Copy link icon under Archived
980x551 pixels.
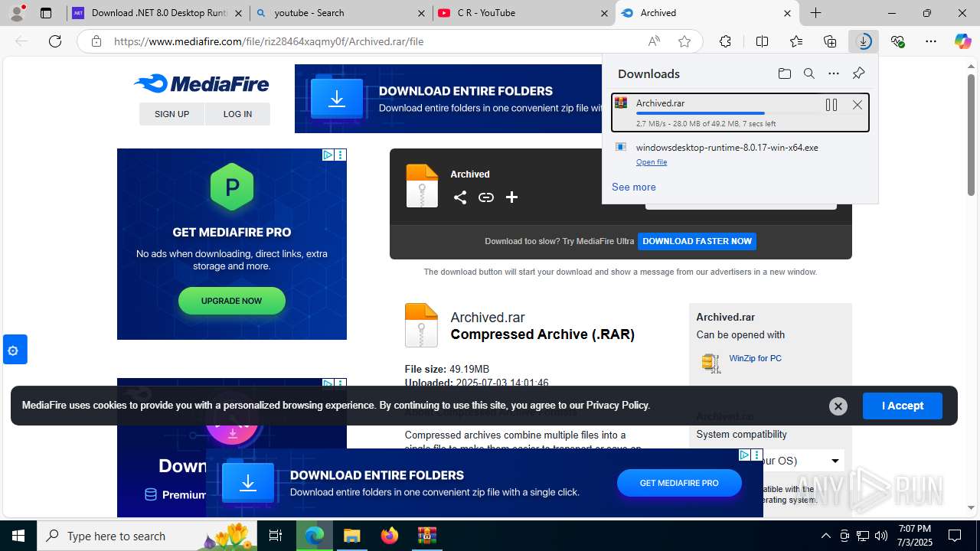486,197
